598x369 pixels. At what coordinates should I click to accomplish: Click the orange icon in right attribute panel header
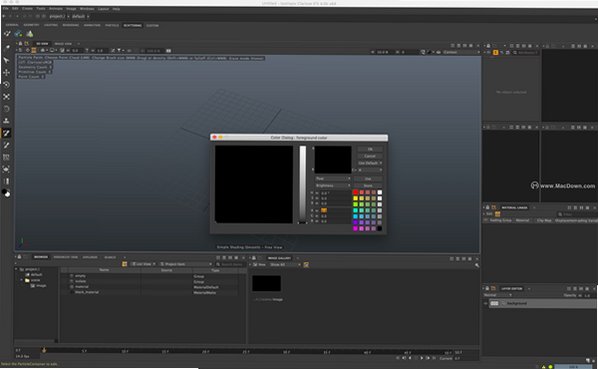pos(495,53)
